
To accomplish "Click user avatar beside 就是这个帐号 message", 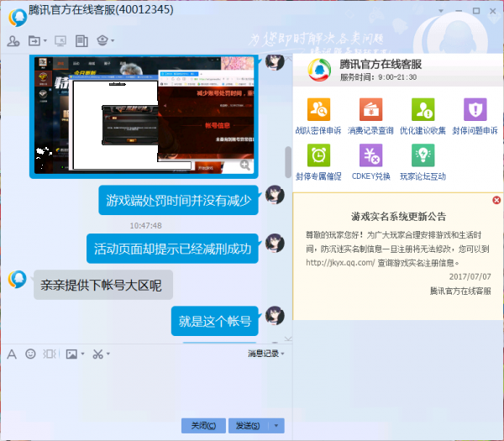I will tap(275, 316).
